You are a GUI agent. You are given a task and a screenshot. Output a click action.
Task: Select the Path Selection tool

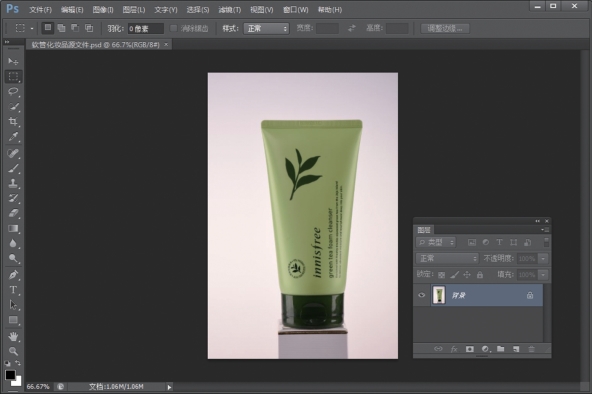(x=13, y=305)
